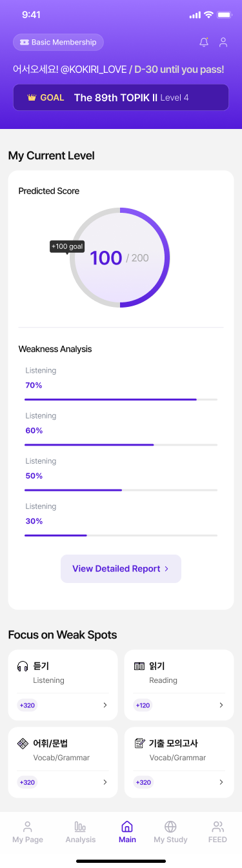
Task: Tap the Basic Membership badge
Action: pos(58,43)
